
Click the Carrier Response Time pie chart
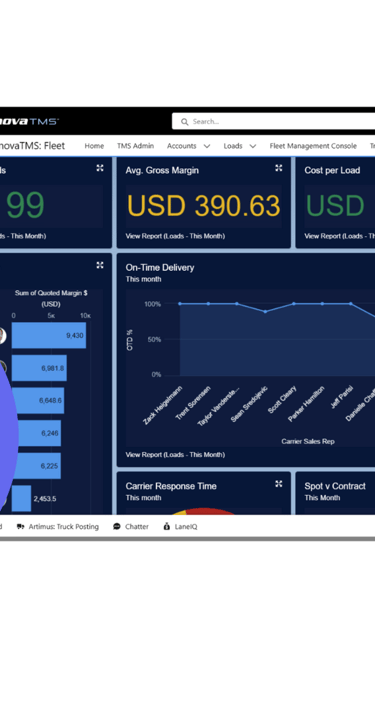[x=203, y=512]
